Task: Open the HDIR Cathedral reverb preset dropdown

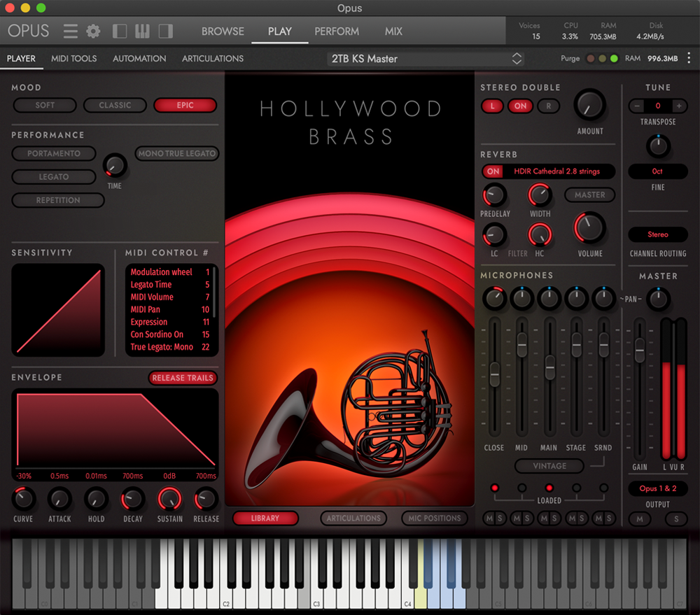Action: click(557, 171)
